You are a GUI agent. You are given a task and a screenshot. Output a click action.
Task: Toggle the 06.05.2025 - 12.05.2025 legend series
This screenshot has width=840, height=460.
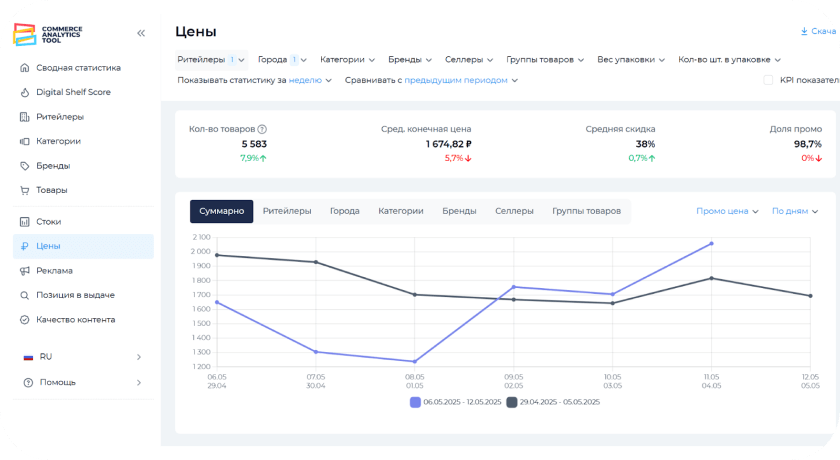tap(456, 402)
